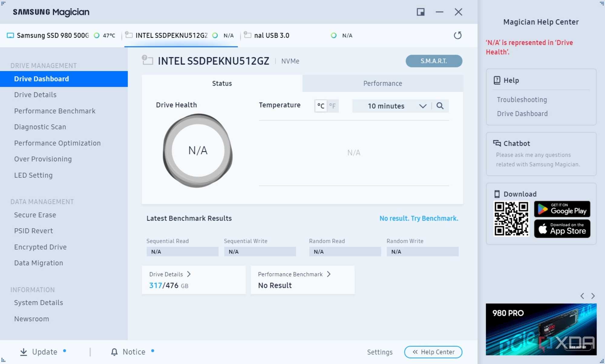Go to previous banner arrow
The width and height of the screenshot is (605, 364).
coord(582,296)
